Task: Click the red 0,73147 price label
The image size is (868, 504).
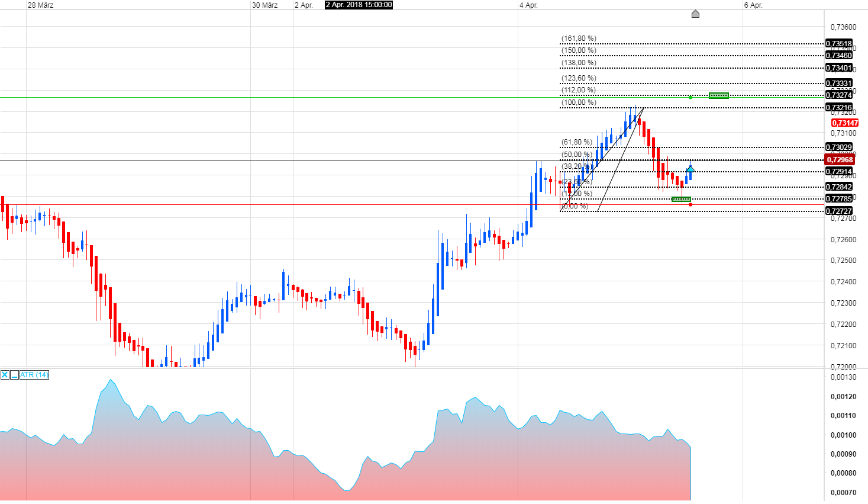Action: [x=844, y=123]
